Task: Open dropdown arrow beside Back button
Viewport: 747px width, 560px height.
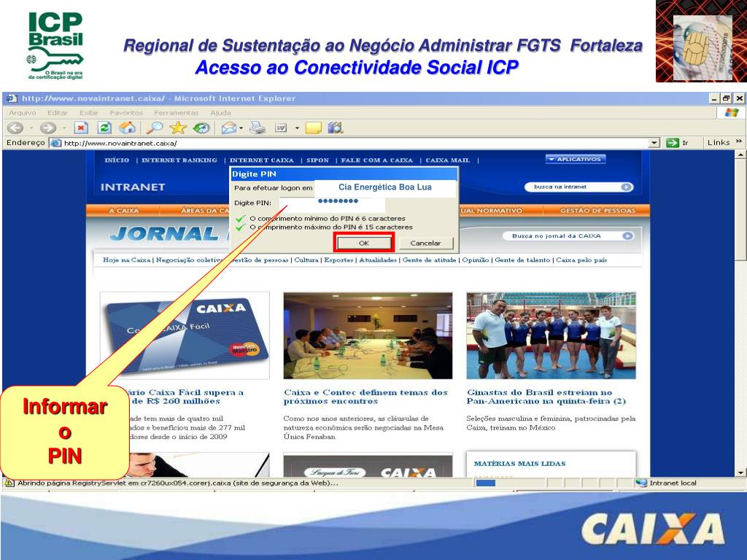Action: [x=31, y=128]
